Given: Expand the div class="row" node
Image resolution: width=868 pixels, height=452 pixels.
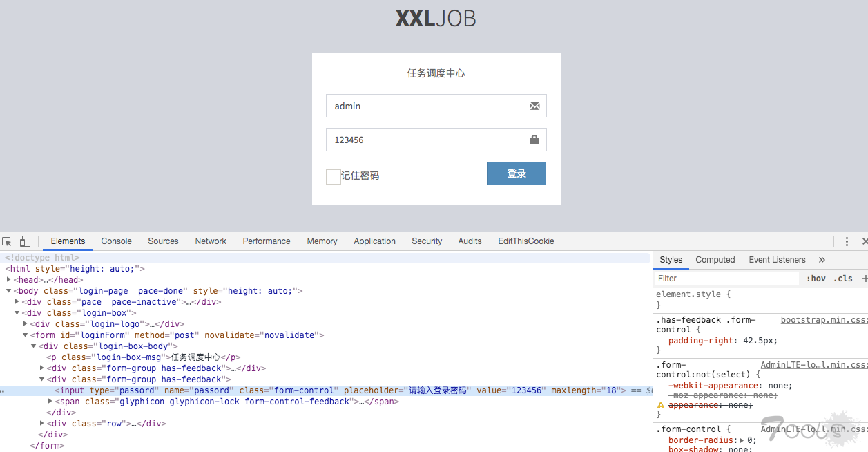Looking at the screenshot, I should point(41,424).
